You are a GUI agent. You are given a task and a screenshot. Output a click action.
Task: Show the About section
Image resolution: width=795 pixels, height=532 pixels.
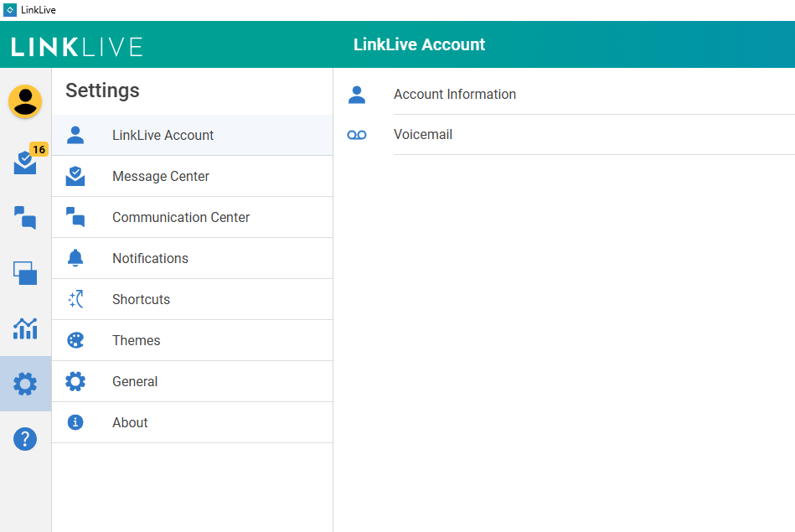(x=130, y=423)
